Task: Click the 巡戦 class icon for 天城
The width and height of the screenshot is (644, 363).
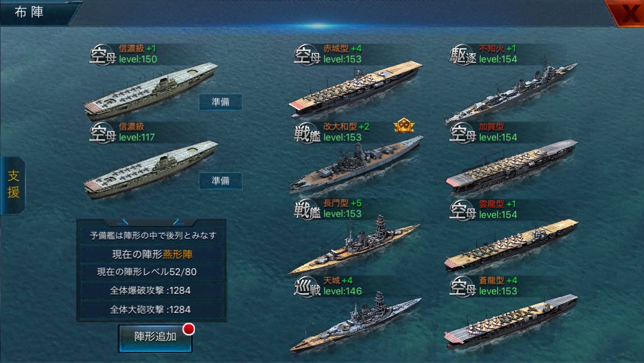Action: pyautogui.click(x=307, y=286)
